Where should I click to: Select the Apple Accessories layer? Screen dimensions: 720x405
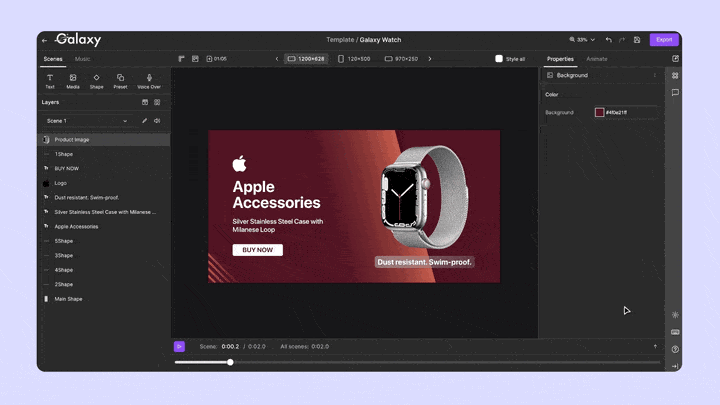(x=104, y=226)
